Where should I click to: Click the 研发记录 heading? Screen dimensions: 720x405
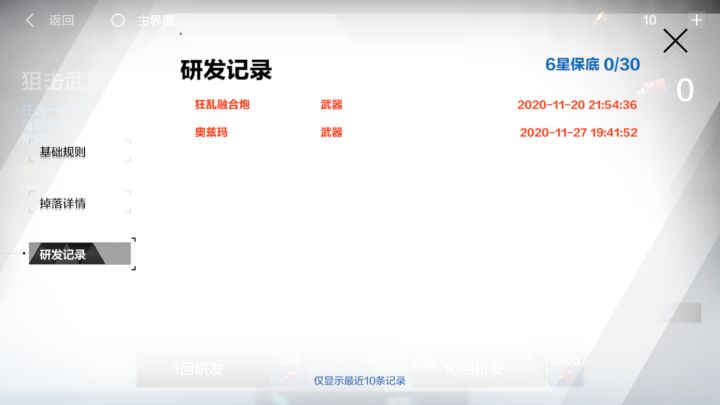coord(226,70)
